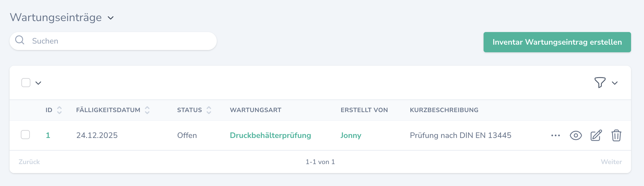Screen dimensions: 644x186
Task: Toggle the select-all checkbox in the table header
Action: click(26, 82)
